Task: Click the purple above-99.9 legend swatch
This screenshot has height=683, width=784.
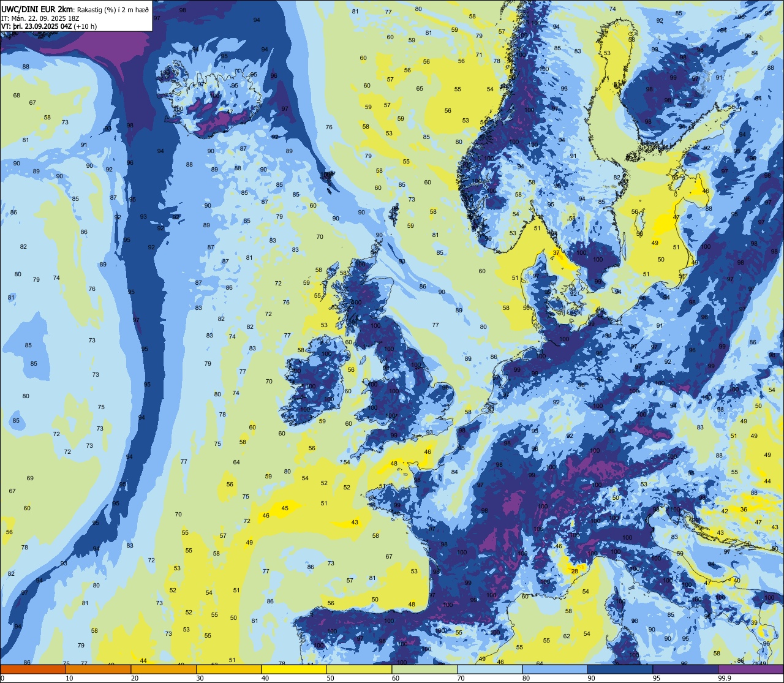Action: (x=750, y=670)
